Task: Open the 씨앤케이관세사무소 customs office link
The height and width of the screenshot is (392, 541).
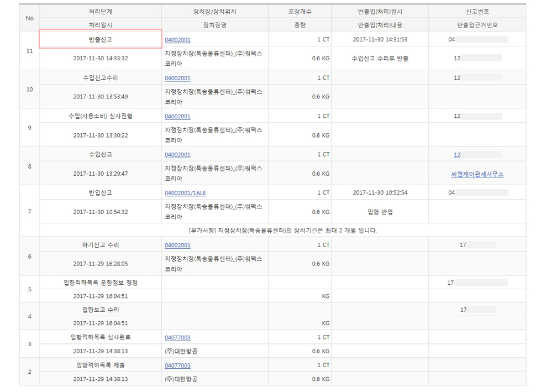Action: tap(477, 174)
